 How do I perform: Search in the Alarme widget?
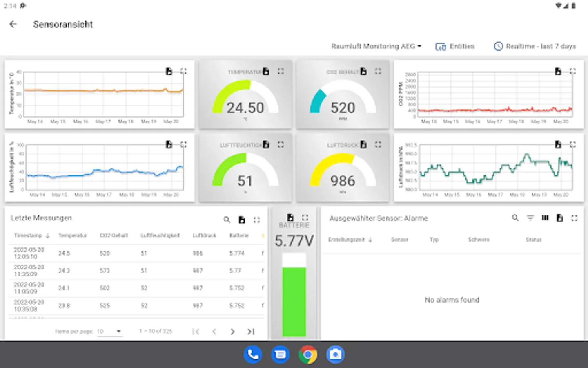[516, 218]
